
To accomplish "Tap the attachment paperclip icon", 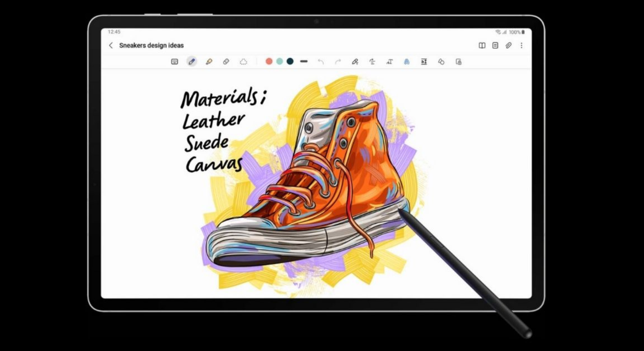I will coord(508,45).
